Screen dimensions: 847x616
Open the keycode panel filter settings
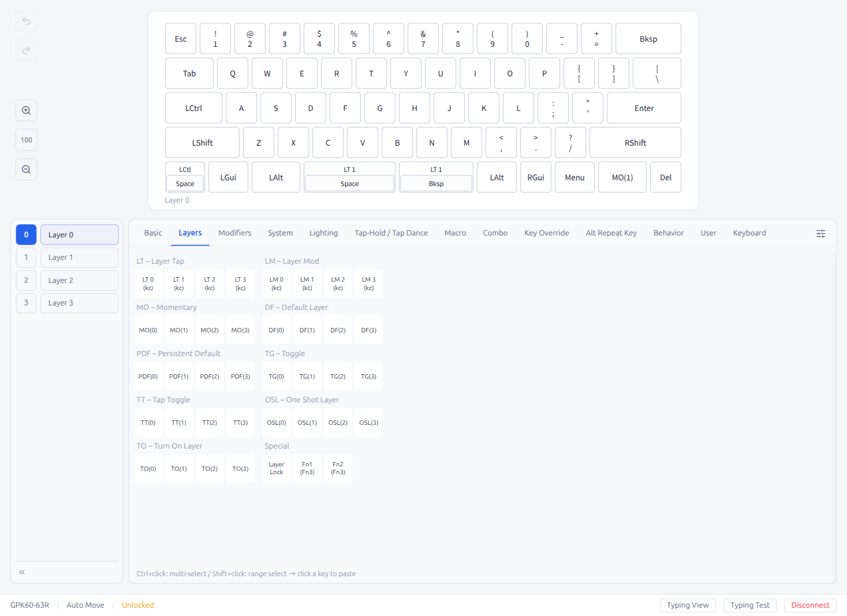(x=821, y=233)
